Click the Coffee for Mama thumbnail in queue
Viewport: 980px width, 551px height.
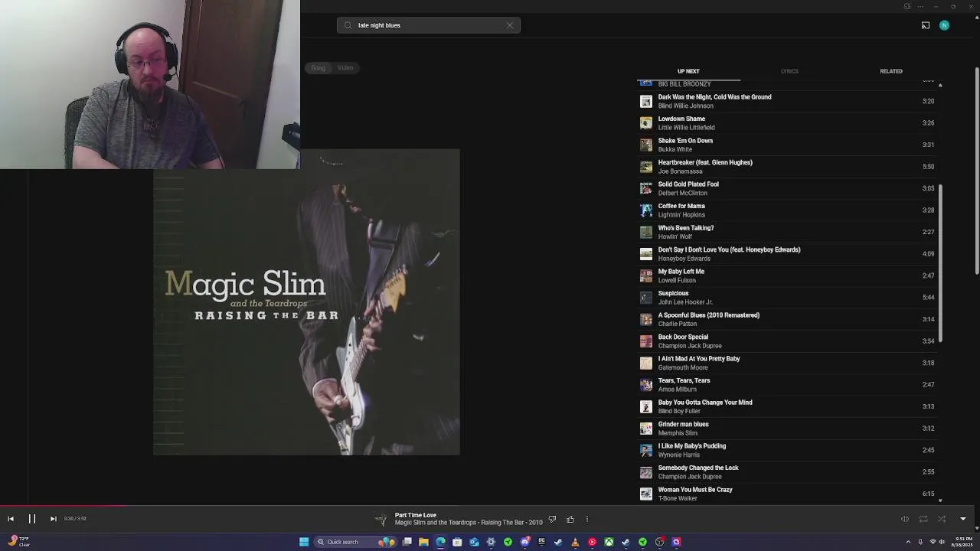646,210
